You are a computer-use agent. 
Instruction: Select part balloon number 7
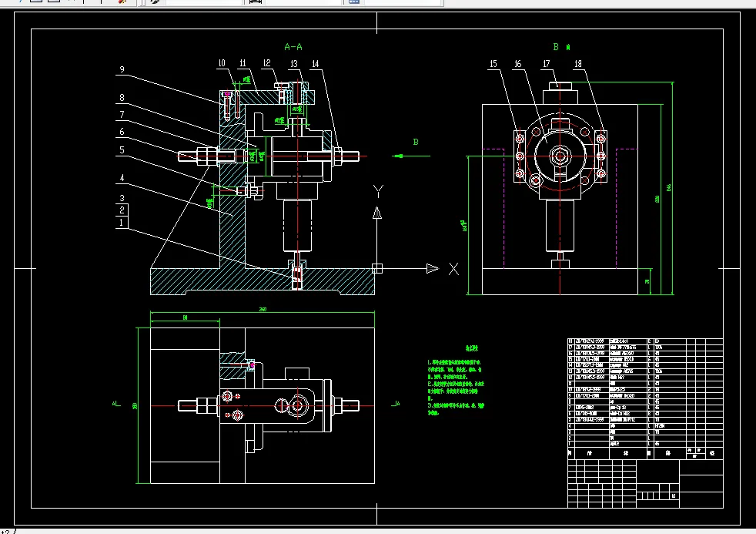coord(122,114)
